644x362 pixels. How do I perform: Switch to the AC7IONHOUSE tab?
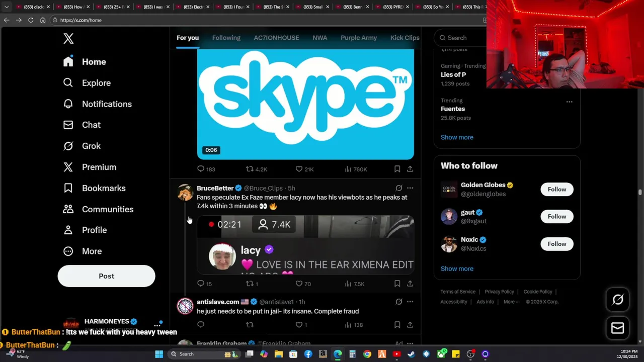coord(276,38)
